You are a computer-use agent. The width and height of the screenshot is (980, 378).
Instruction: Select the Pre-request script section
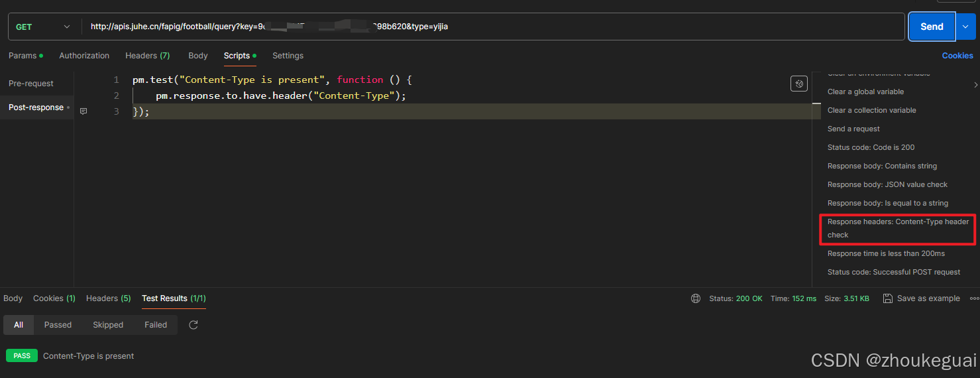pyautogui.click(x=31, y=84)
